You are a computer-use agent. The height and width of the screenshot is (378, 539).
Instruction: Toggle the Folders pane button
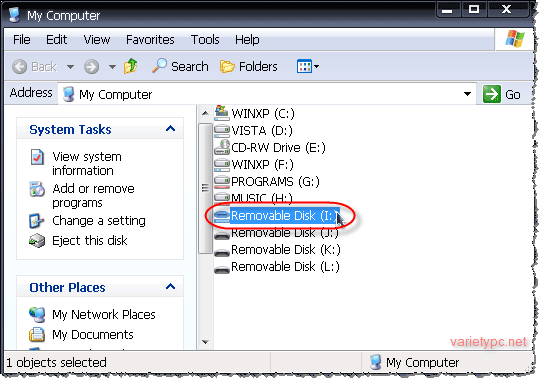249,66
